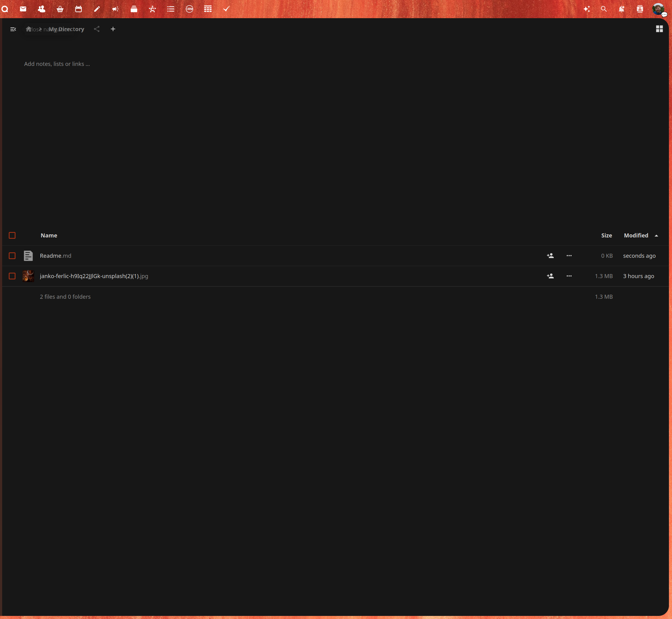This screenshot has width=672, height=619.
Task: Open the Nextcloud Assistant sparkle icon
Action: pyautogui.click(x=587, y=9)
